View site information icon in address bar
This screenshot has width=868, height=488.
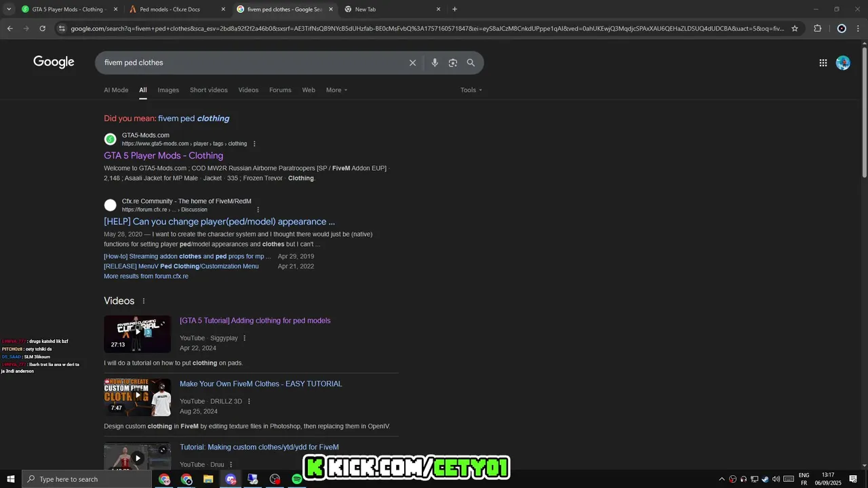coord(62,28)
